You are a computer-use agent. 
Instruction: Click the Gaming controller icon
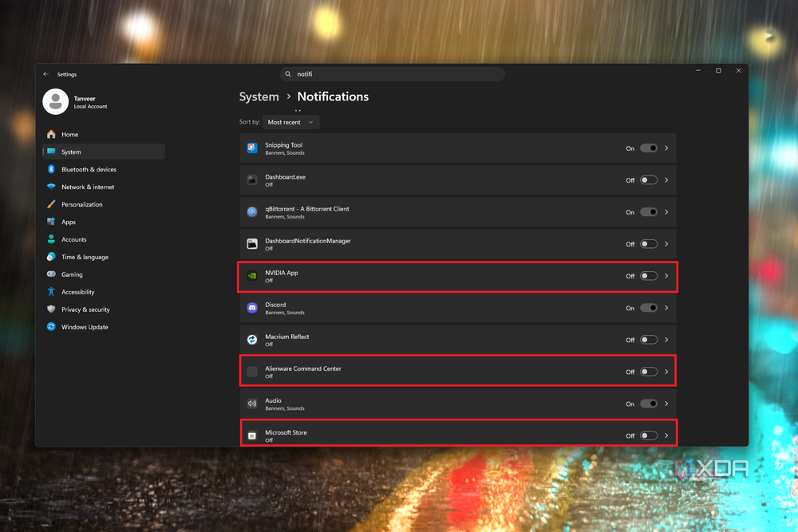(51, 274)
